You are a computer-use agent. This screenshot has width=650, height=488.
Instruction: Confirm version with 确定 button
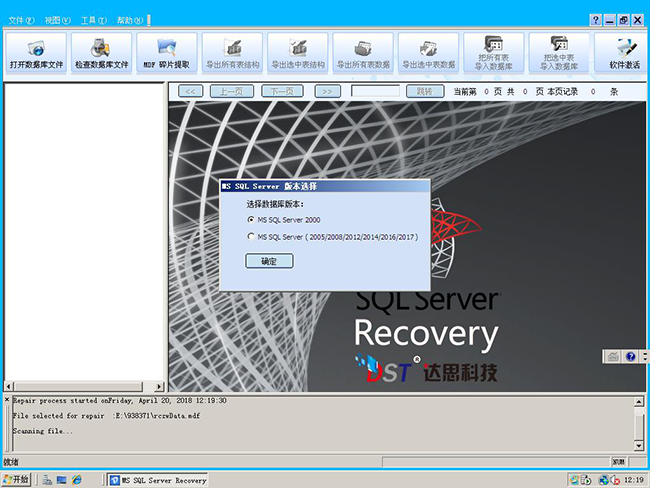pyautogui.click(x=269, y=261)
